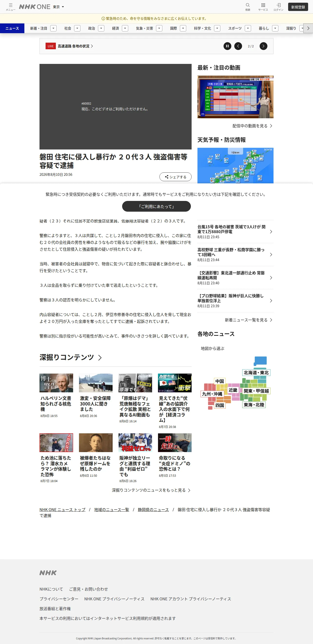
Task: Open the 国際 category
Action: coord(174,28)
